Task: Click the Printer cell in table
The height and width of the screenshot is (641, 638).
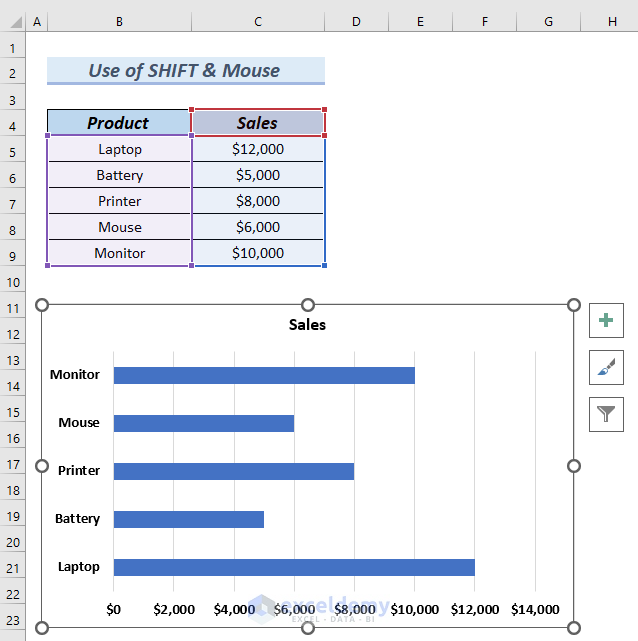Action: [x=119, y=201]
